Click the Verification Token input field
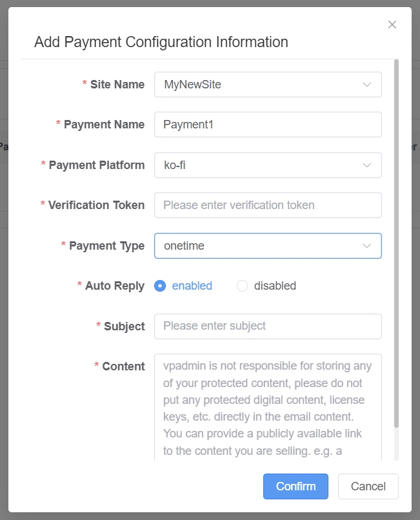 click(268, 205)
